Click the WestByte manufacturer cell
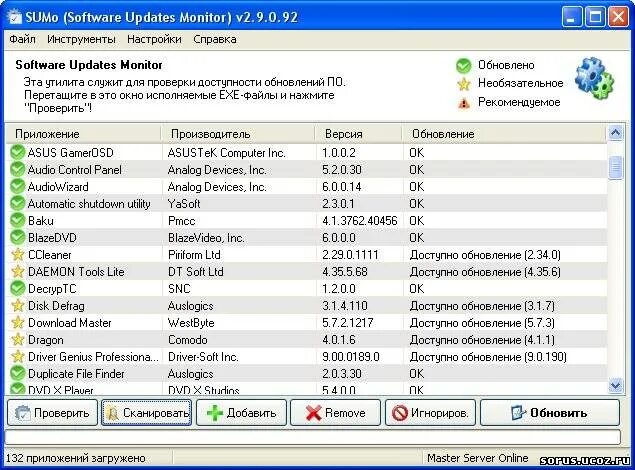Viewport: 635px width, 470px height. click(x=191, y=323)
